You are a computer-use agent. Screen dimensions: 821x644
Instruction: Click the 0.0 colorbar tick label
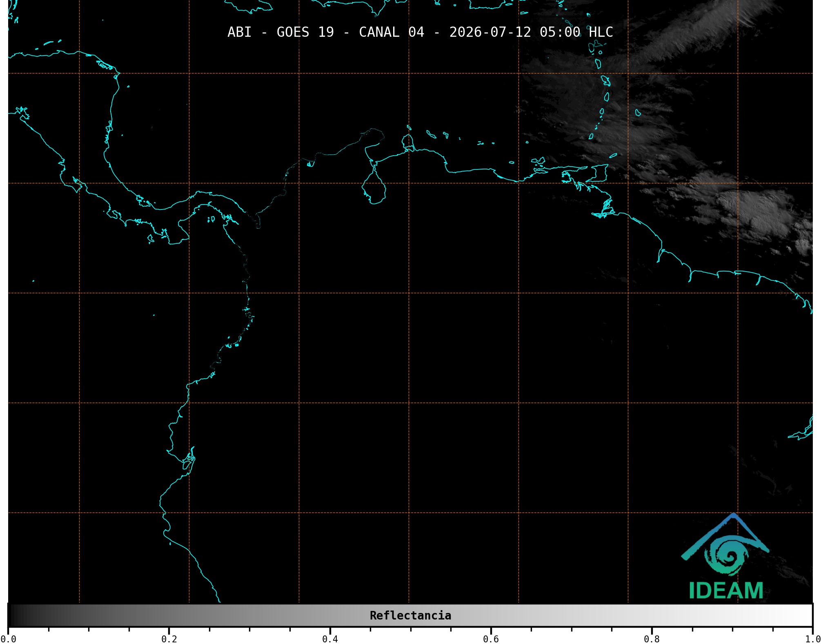tap(8, 639)
